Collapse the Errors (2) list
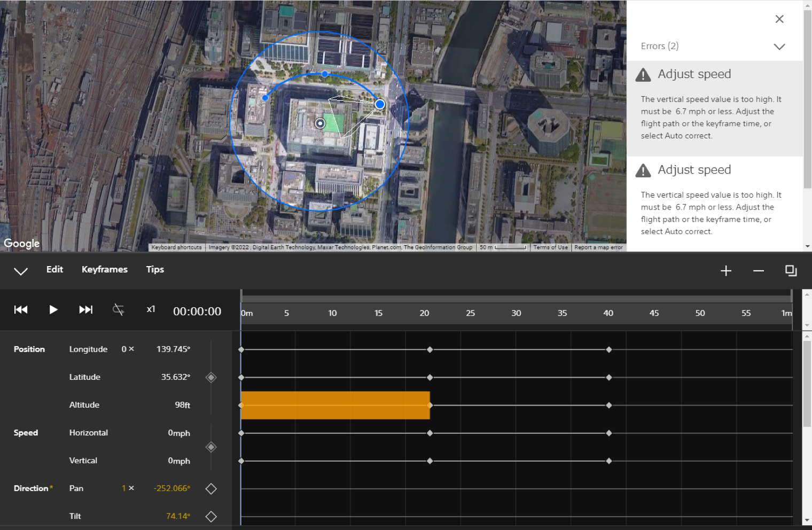 pyautogui.click(x=779, y=46)
